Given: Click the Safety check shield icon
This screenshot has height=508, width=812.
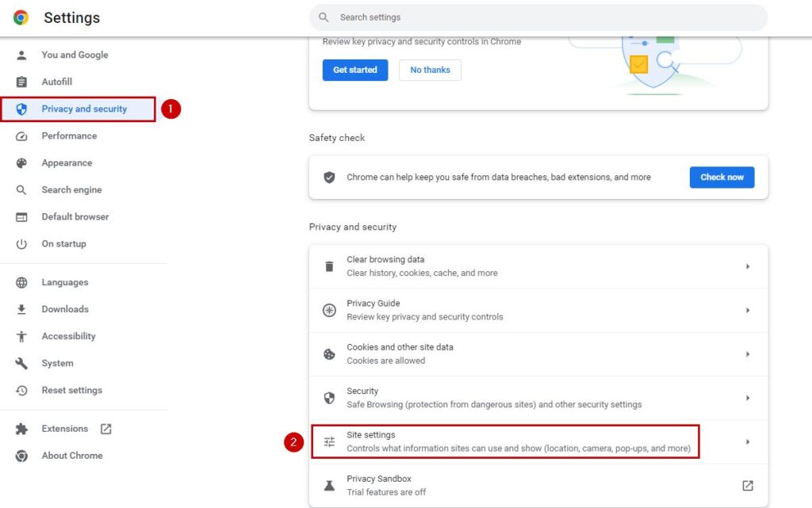Looking at the screenshot, I should pos(329,178).
